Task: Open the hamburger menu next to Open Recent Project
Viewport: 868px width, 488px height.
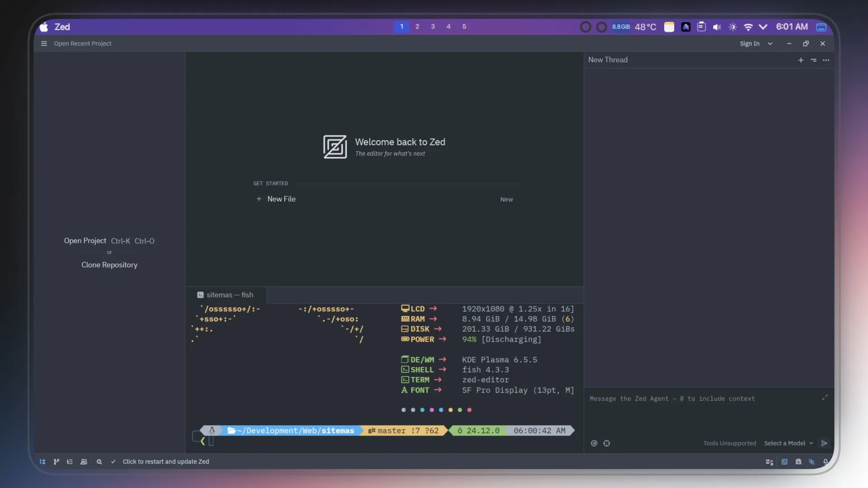Action: click(x=44, y=43)
